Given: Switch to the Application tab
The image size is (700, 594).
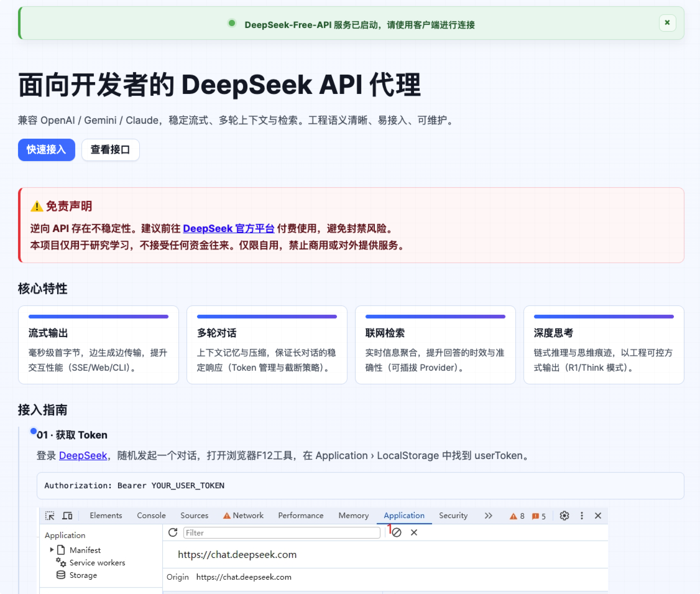Looking at the screenshot, I should click(404, 516).
